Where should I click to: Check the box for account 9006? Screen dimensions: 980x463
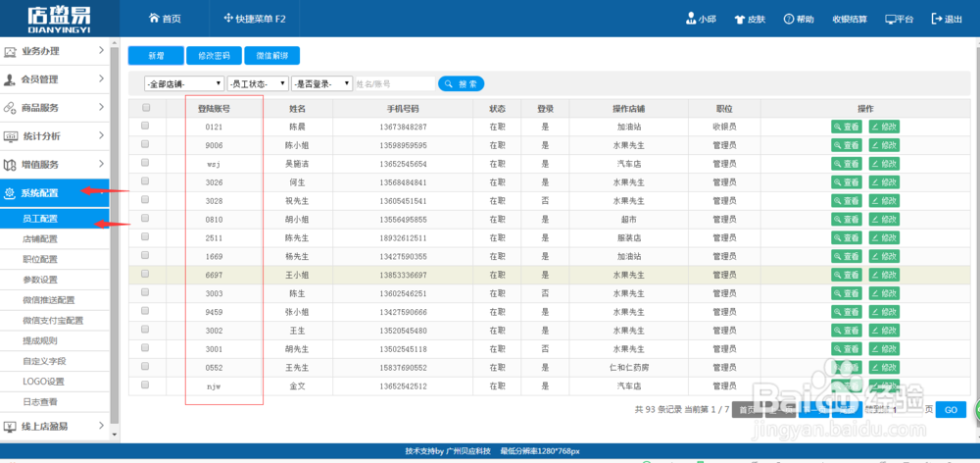click(x=146, y=144)
